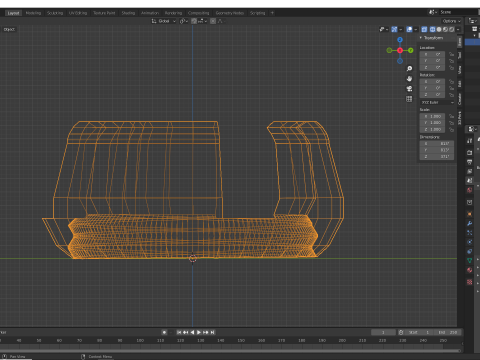Viewport: 480px width, 360px height.
Task: Open the Object properties tab (orange square)
Action: (x=470, y=214)
